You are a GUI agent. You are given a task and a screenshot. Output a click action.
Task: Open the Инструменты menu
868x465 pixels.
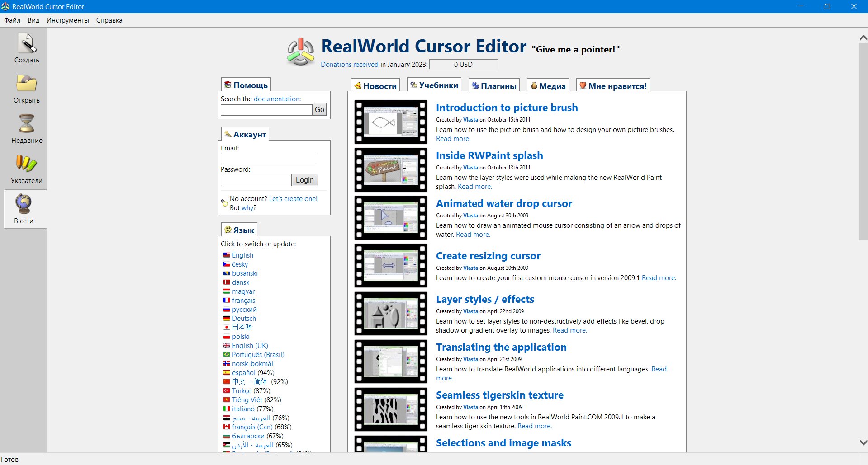coord(68,20)
